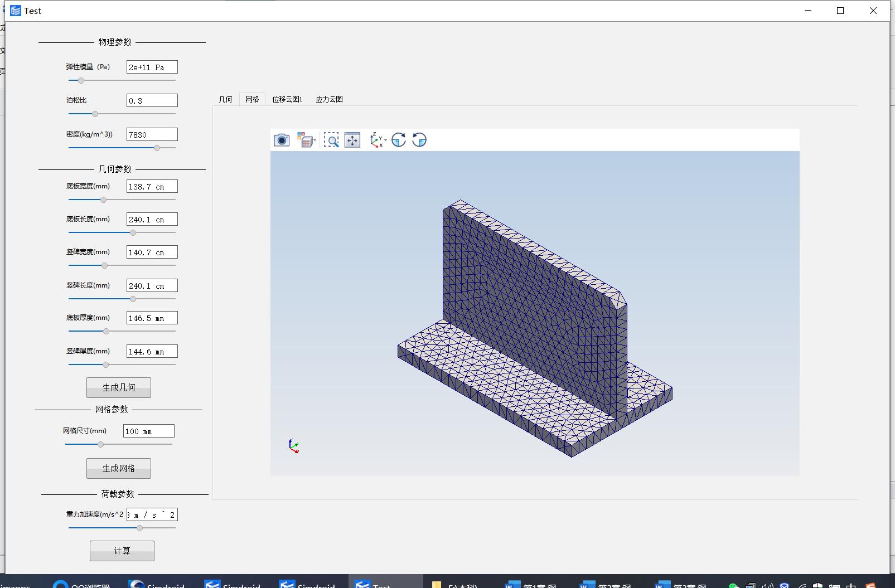Viewport: 895px width, 588px height.
Task: Select the 网格 tab
Action: coord(252,99)
